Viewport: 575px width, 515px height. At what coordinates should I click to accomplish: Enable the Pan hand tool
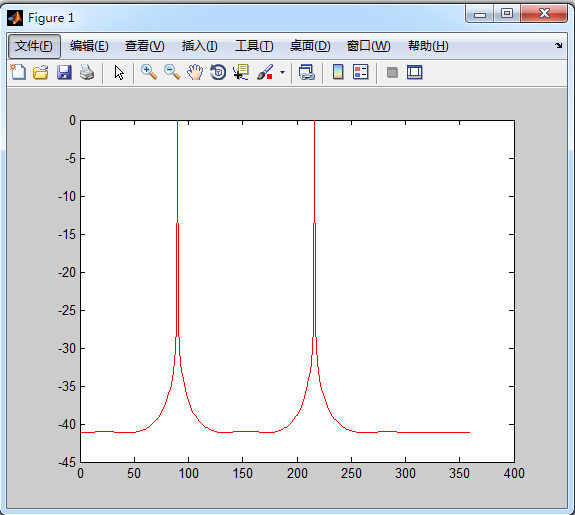click(x=195, y=72)
